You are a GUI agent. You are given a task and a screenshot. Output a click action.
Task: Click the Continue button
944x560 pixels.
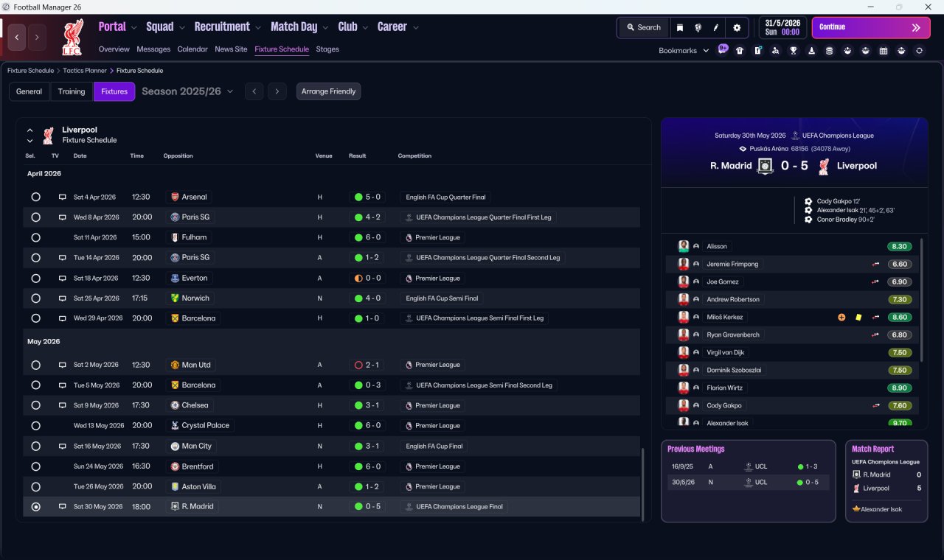[x=871, y=27]
